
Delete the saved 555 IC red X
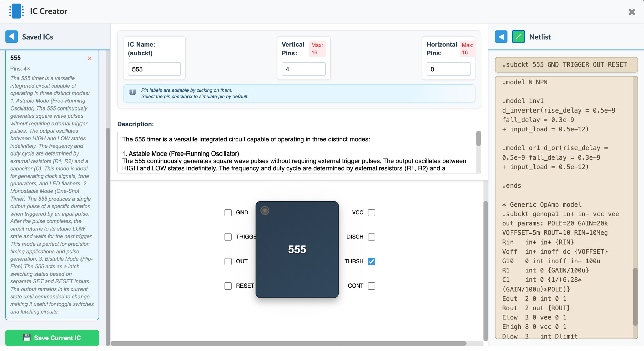(90, 58)
